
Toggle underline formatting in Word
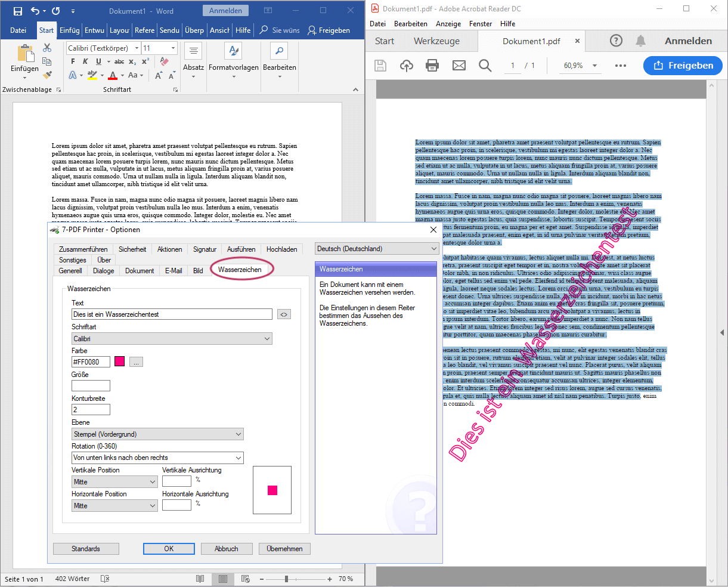pos(98,61)
